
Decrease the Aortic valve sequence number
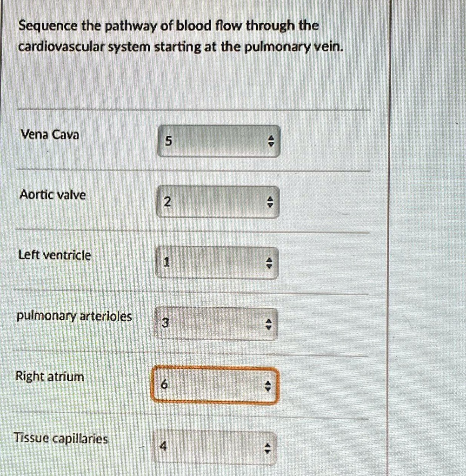click(x=269, y=205)
